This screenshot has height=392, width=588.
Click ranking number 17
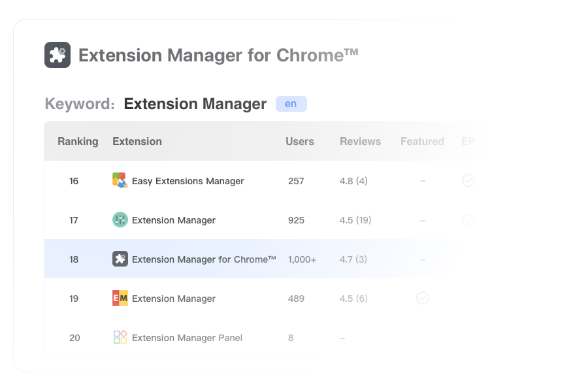pyautogui.click(x=74, y=220)
